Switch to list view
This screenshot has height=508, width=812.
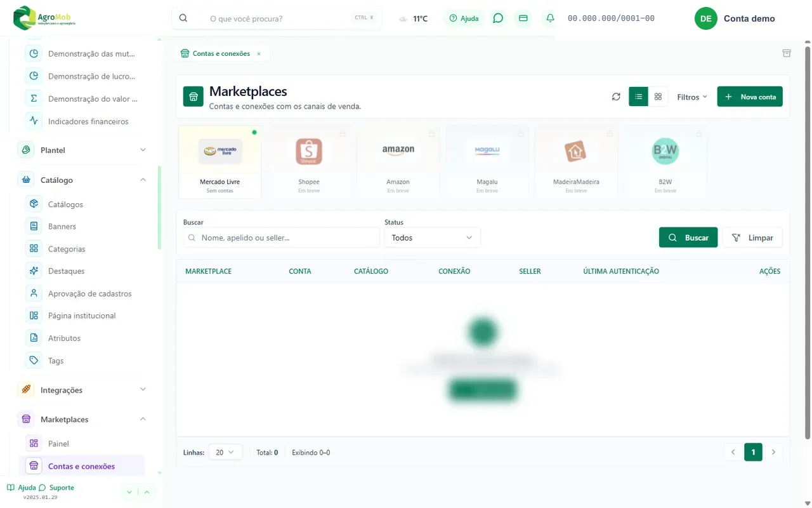(x=638, y=97)
